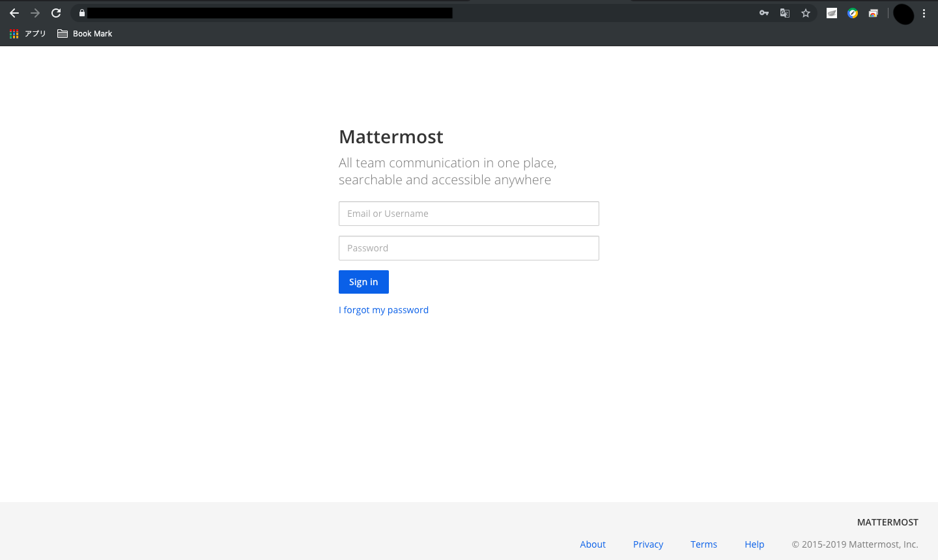The height and width of the screenshot is (560, 938).
Task: Open the Help footer link
Action: pos(754,544)
